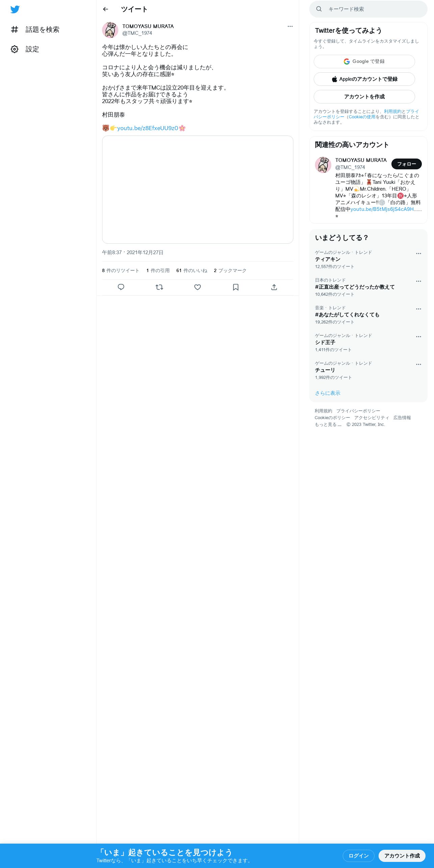The height and width of the screenshot is (868, 434).
Task: View 1 件の引用 quotes
Action: pyautogui.click(x=158, y=271)
